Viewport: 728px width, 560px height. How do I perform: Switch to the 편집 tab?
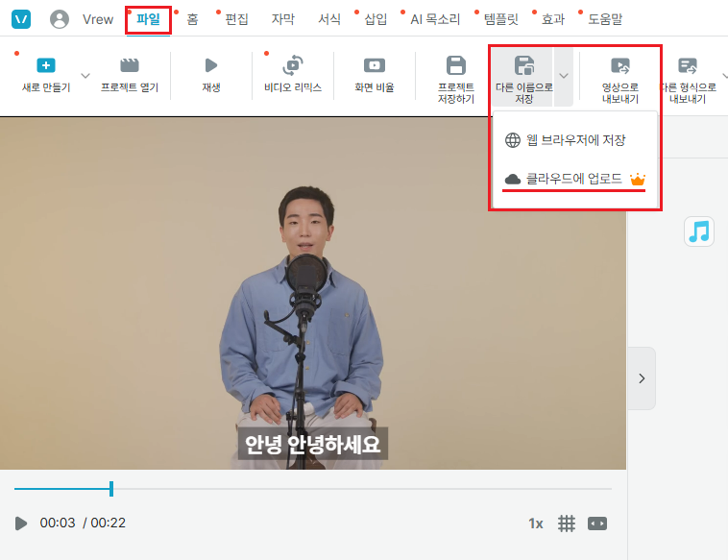(x=236, y=19)
